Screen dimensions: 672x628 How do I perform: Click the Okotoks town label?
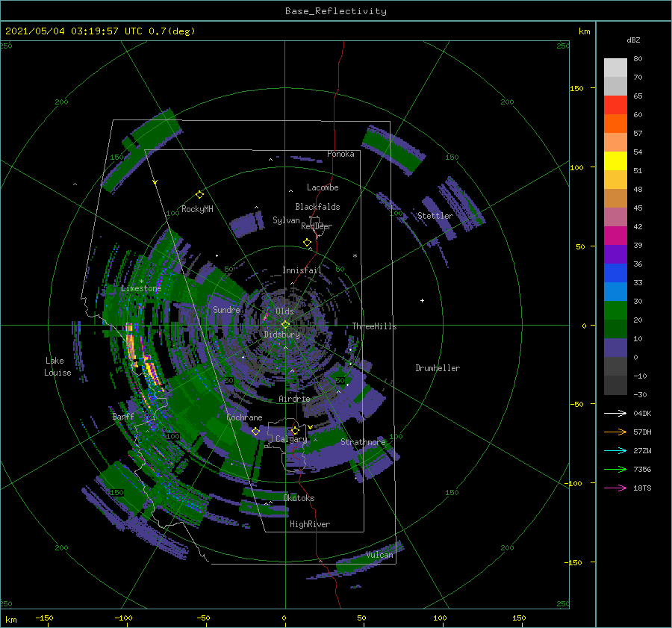(x=299, y=498)
